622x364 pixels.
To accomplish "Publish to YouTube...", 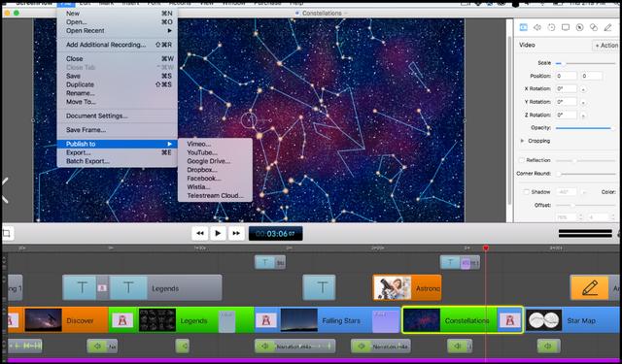I will tap(215, 152).
